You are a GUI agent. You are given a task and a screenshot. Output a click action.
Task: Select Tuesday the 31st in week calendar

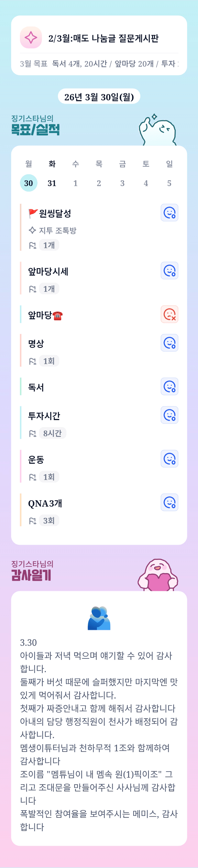pyautogui.click(x=52, y=183)
